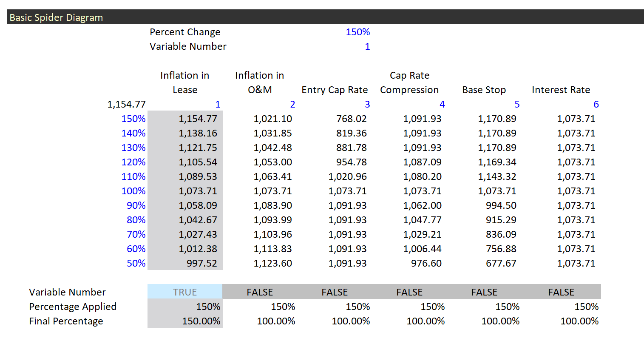Select the blue column number 6
The width and height of the screenshot is (644, 341).
point(596,104)
